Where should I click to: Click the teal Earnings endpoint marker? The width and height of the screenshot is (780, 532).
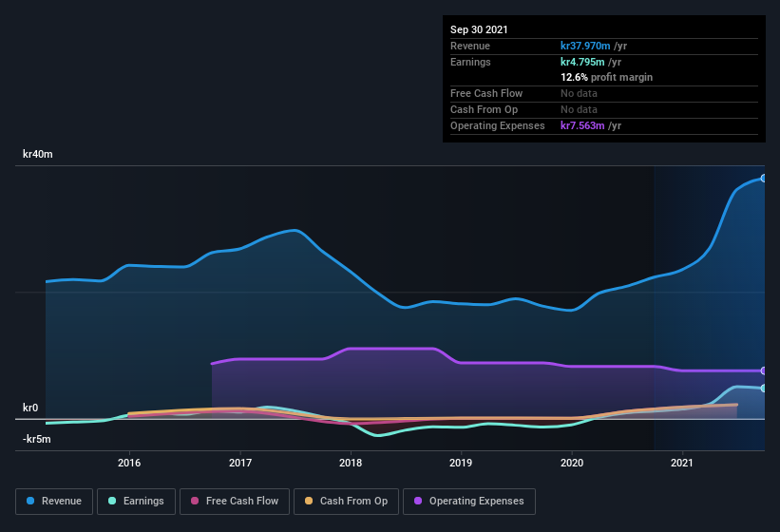pyautogui.click(x=764, y=389)
